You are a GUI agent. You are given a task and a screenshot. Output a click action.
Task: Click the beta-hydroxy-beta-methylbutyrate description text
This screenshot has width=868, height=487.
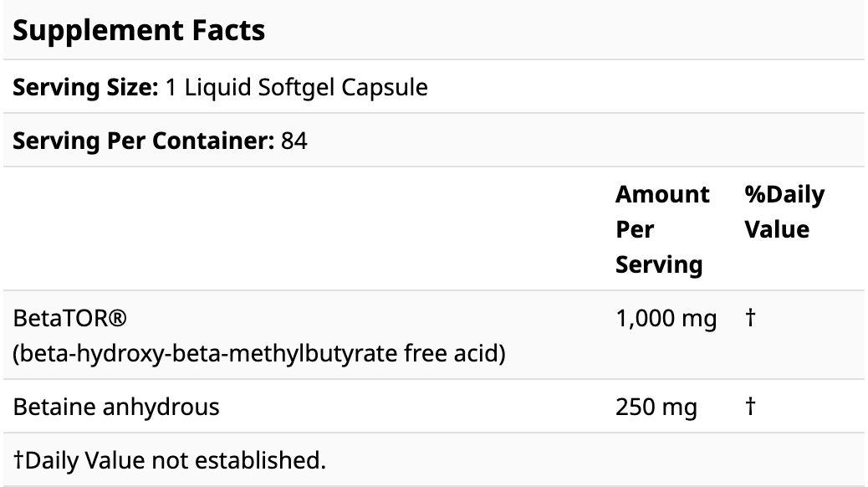point(259,354)
